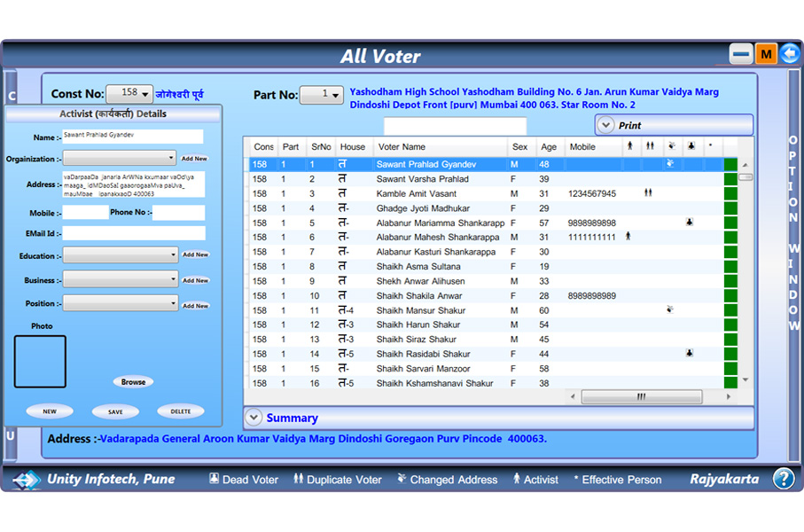The height and width of the screenshot is (532, 804).
Task: Open the Education dropdown
Action: [121, 255]
